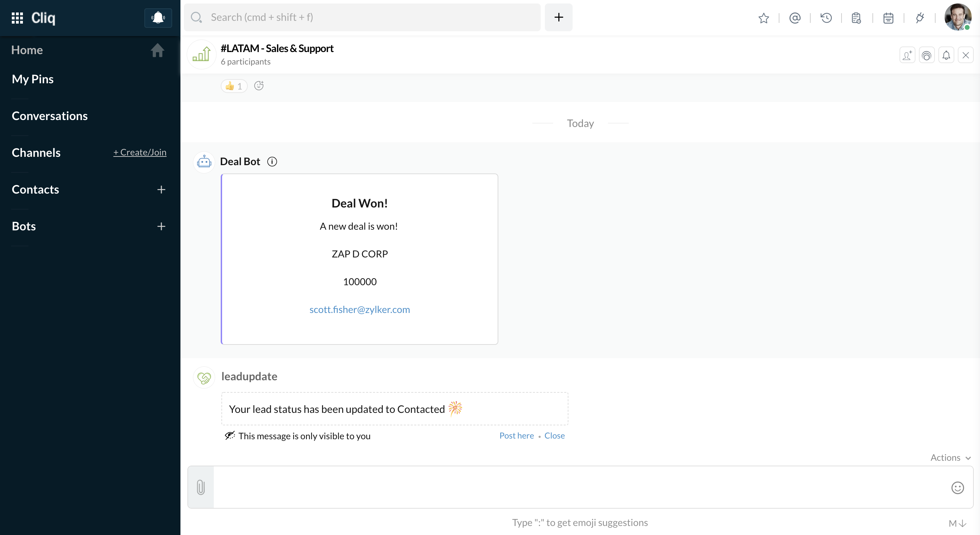Click the LATAM channel chart avatar
The height and width of the screenshot is (535, 980).
202,54
